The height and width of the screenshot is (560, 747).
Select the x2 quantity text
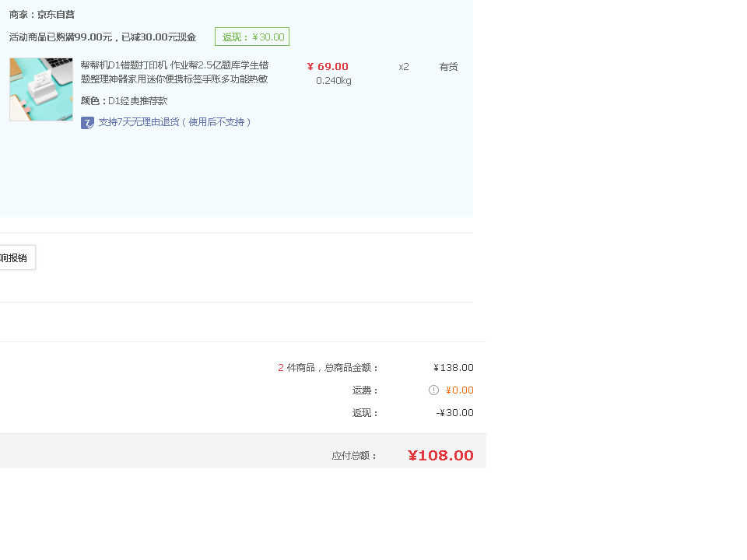point(404,67)
